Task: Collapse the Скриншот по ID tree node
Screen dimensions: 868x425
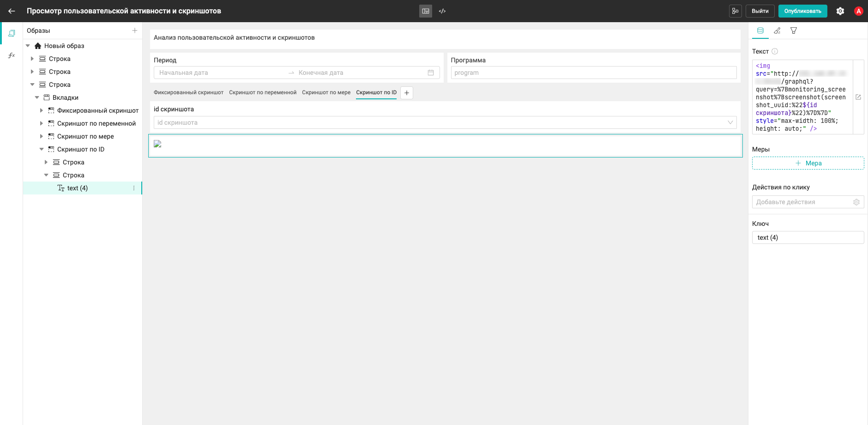Action: [42, 149]
